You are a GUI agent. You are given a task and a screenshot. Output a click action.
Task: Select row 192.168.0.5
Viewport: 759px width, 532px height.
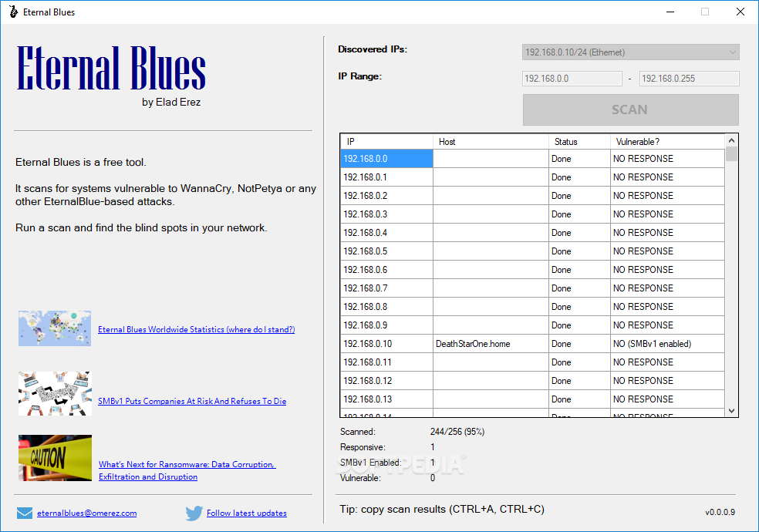(x=532, y=251)
